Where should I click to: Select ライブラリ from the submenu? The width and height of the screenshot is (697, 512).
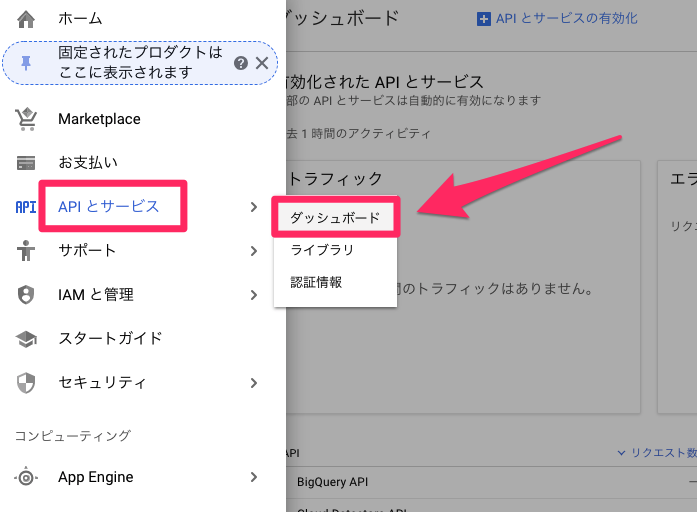pyautogui.click(x=322, y=250)
